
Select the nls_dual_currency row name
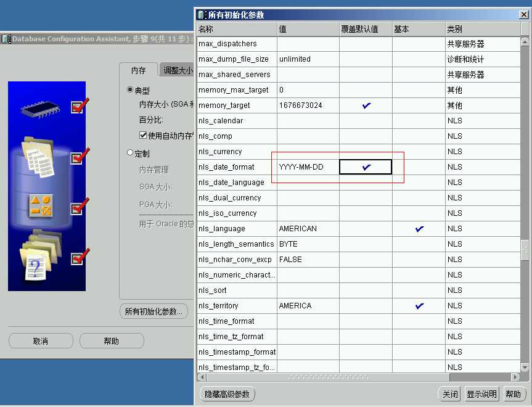click(x=237, y=198)
